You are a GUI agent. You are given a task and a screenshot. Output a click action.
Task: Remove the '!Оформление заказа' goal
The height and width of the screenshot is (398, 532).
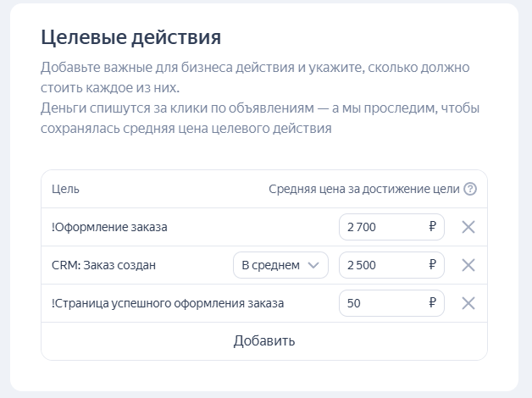pos(468,227)
